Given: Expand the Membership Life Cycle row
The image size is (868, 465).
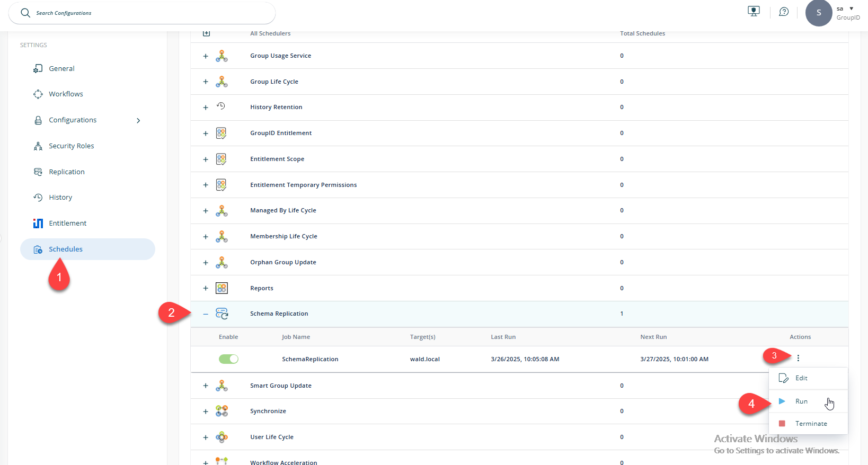Looking at the screenshot, I should pos(206,237).
